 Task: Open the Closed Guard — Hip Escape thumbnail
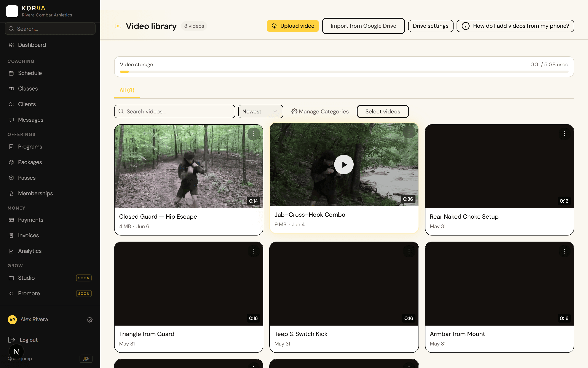point(189,166)
